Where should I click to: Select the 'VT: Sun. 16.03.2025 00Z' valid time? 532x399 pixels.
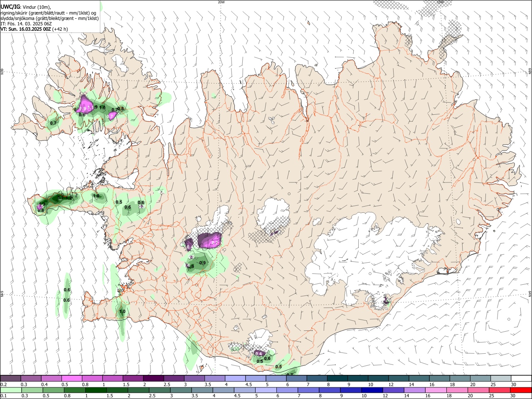click(x=26, y=29)
